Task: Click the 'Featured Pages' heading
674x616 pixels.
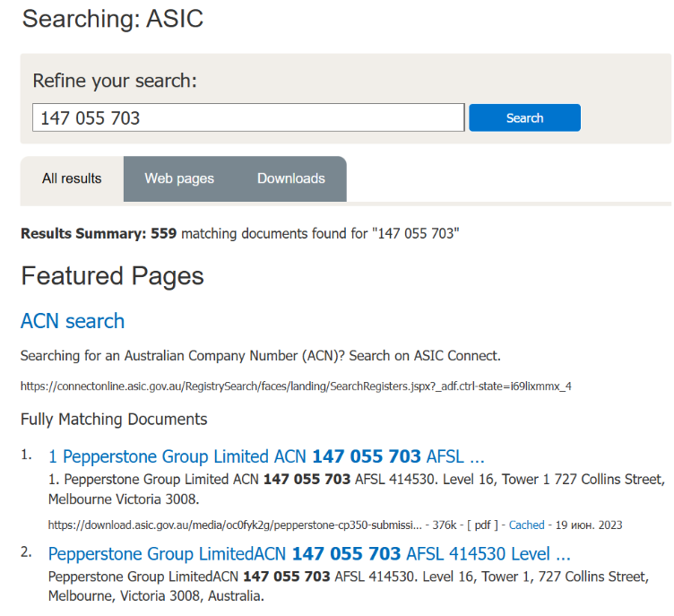Action: pos(112,276)
